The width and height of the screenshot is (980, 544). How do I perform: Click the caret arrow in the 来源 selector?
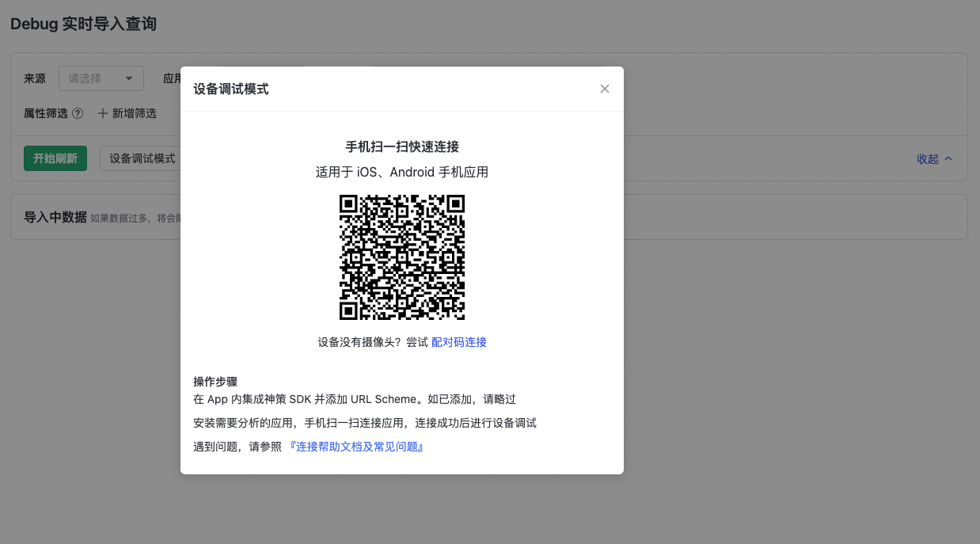[x=129, y=78]
